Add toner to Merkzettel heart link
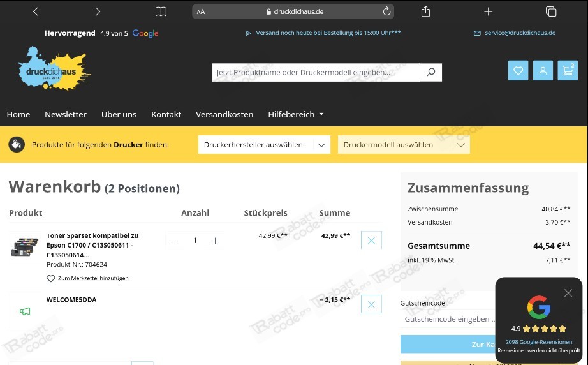Screen dimensions: 588x365 click(x=87, y=278)
